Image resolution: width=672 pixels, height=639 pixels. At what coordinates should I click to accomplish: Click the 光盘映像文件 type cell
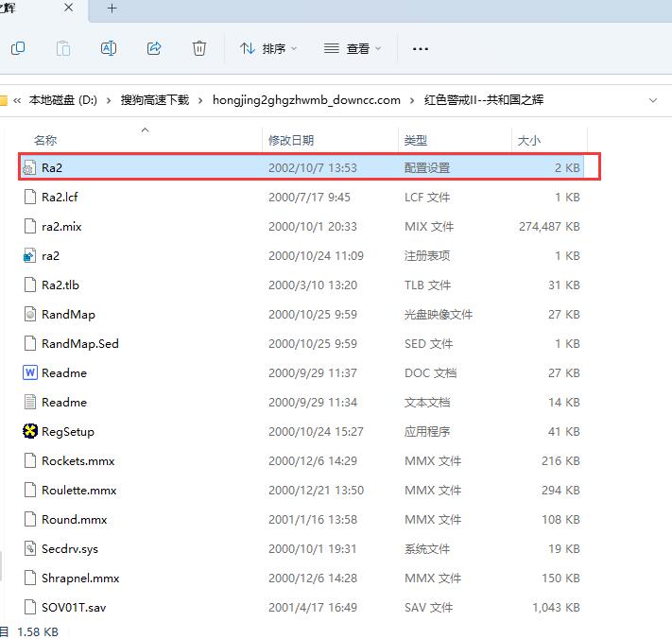point(438,314)
